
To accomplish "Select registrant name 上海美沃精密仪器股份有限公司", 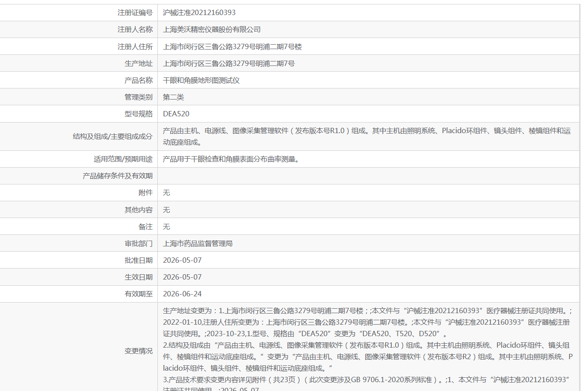I will (x=212, y=30).
